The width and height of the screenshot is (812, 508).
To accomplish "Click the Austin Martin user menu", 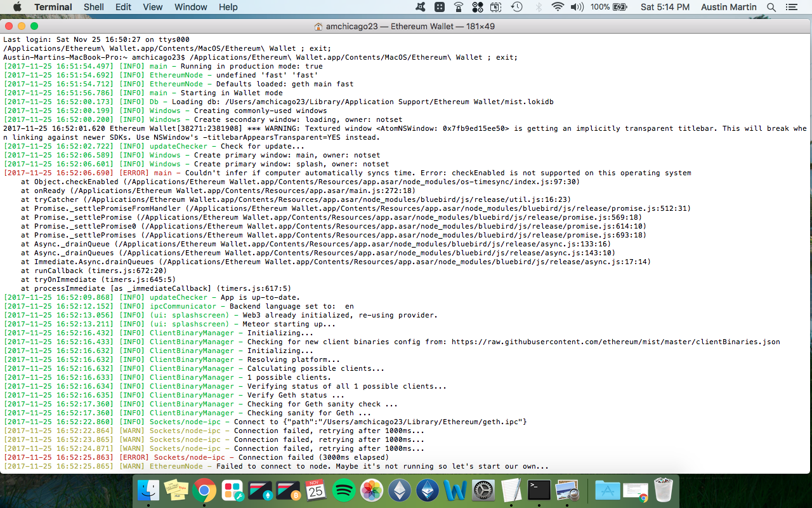I will pos(729,7).
